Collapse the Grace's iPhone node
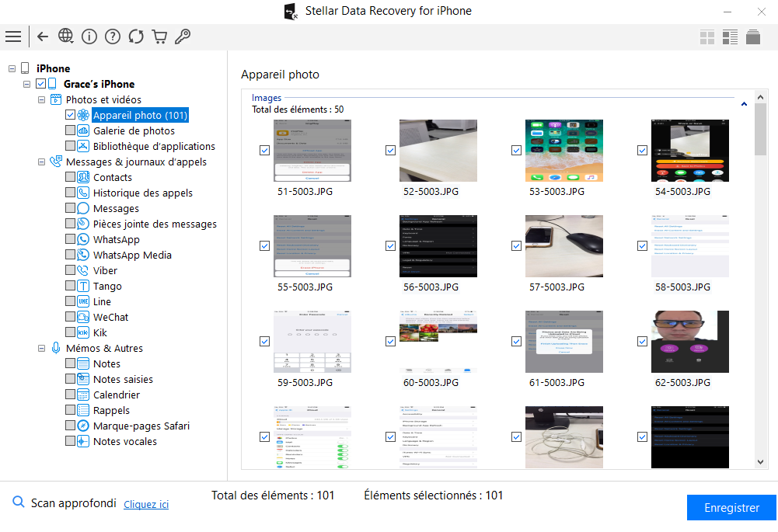This screenshot has width=778, height=532. point(26,85)
